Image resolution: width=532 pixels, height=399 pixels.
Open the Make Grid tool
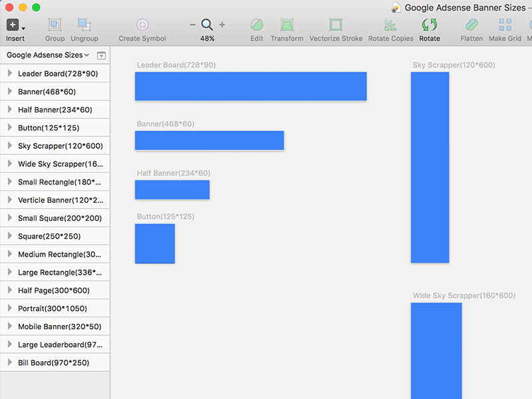[505, 25]
